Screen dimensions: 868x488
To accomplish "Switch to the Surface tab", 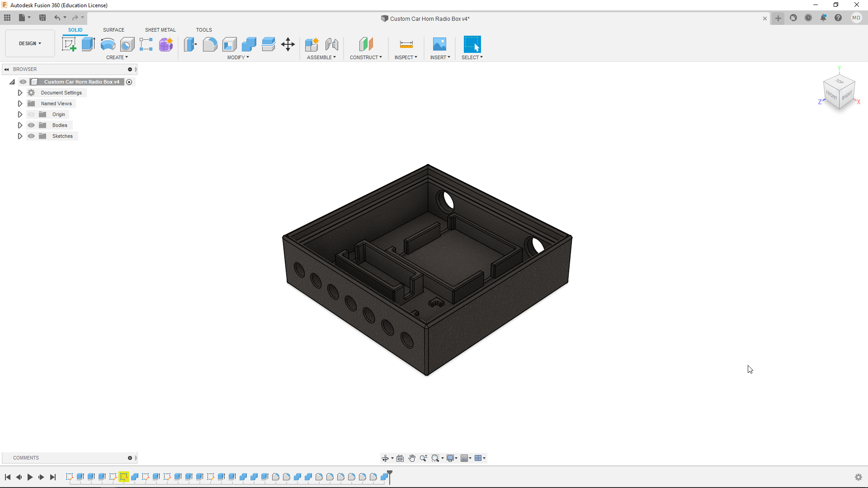I will point(113,30).
